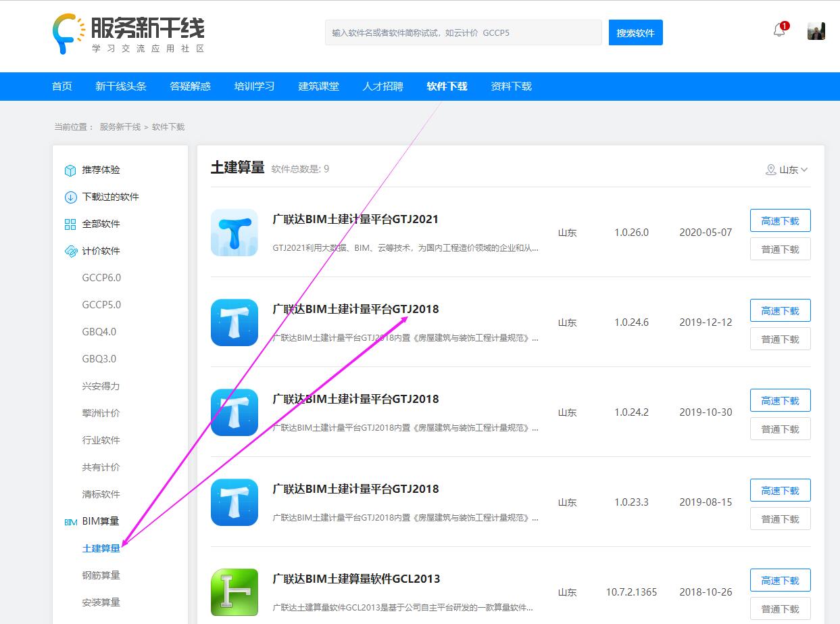This screenshot has height=624, width=840.
Task: Select 计价软件 category in the sidebar
Action: pos(101,251)
